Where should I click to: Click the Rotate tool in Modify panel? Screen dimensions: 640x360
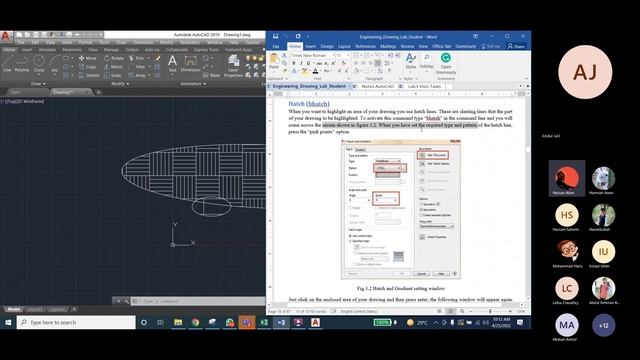(x=114, y=58)
